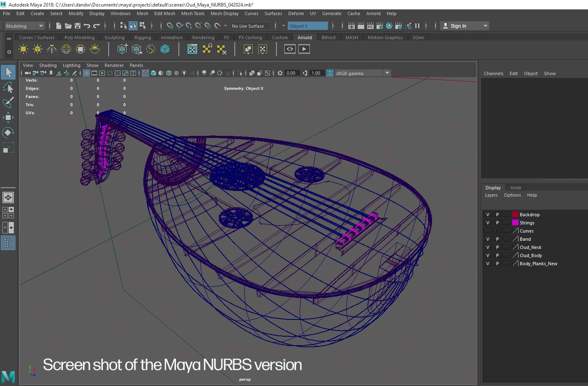The height and width of the screenshot is (386, 588).
Task: Choose the Paint Selection tool
Action: [x=8, y=102]
